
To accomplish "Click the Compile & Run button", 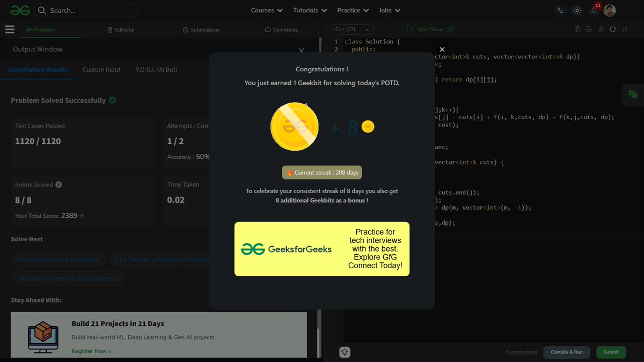I will (x=566, y=352).
